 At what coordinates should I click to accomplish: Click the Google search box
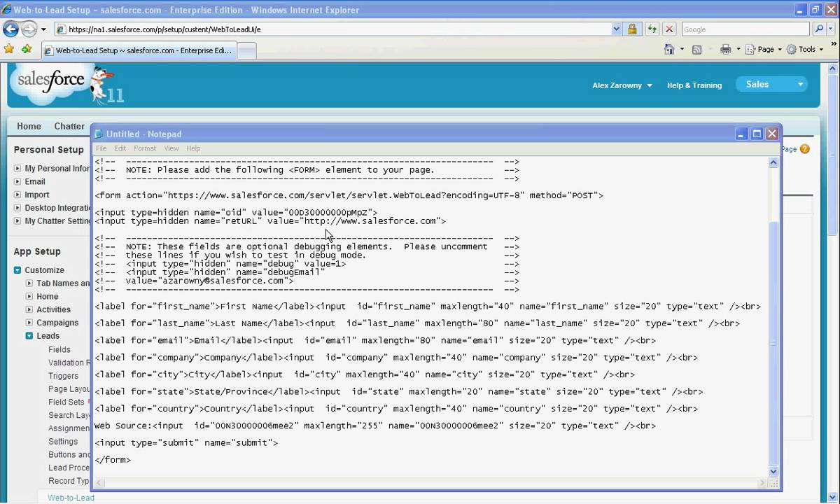tap(744, 29)
